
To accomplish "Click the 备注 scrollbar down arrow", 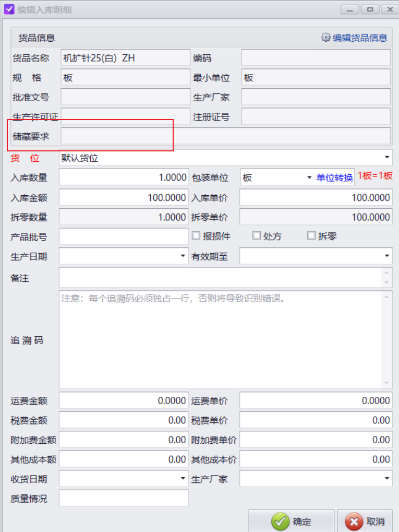I will 386,282.
